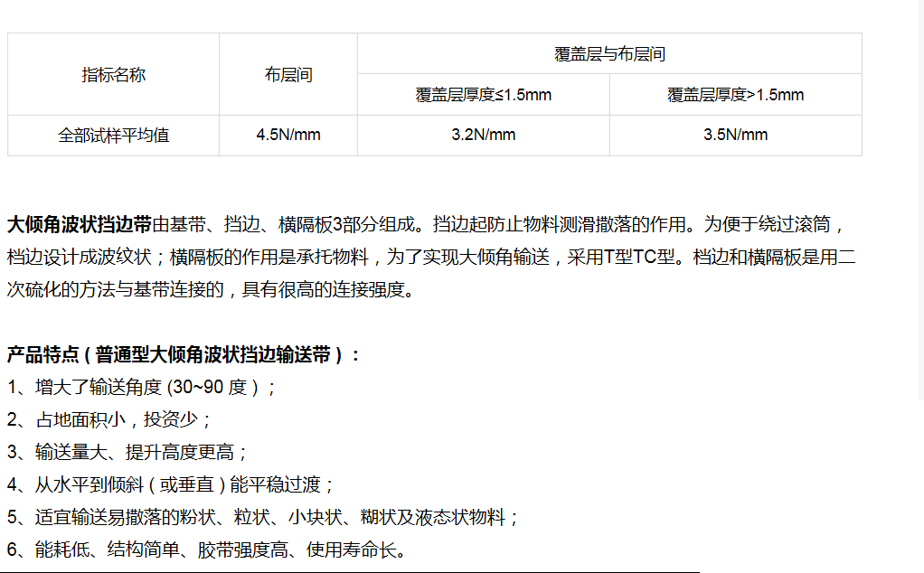
Task: Click the 3.2N/mm value cell
Action: (483, 136)
